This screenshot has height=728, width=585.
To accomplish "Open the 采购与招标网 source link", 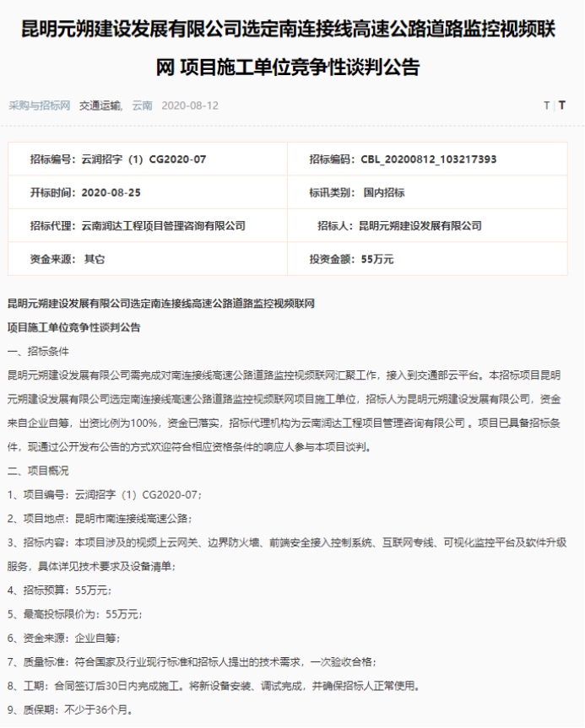I will [41, 105].
